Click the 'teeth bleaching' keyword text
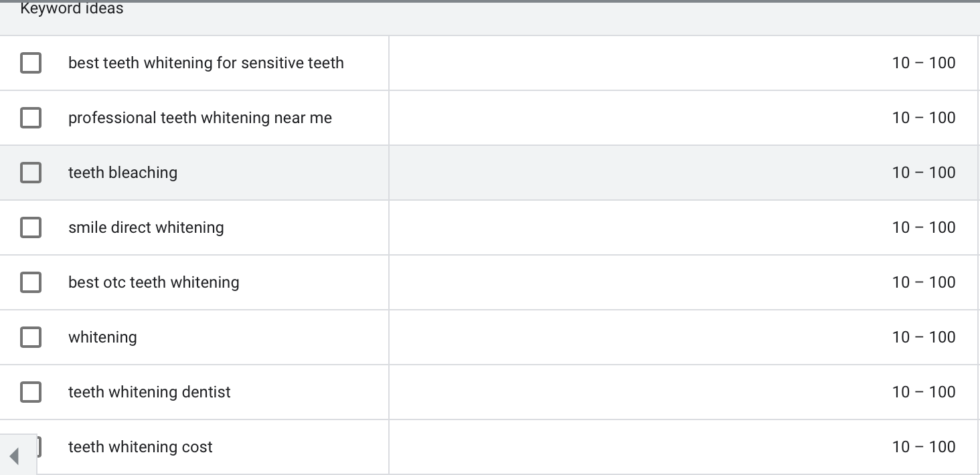Viewport: 980px width, 475px height. pos(122,173)
